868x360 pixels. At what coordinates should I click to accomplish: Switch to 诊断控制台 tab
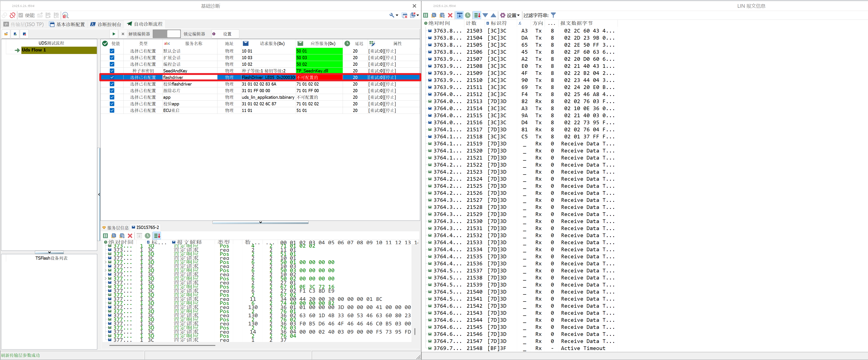[106, 24]
